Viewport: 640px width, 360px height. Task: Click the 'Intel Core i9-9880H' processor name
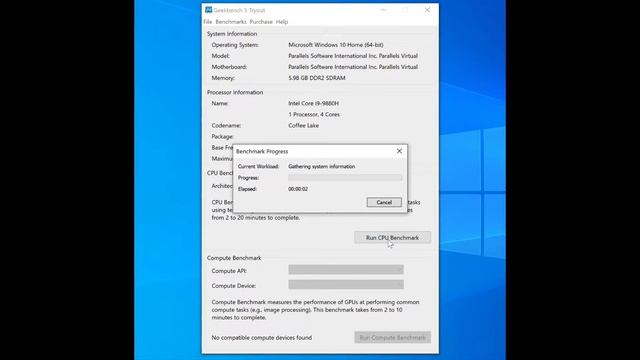coord(313,103)
